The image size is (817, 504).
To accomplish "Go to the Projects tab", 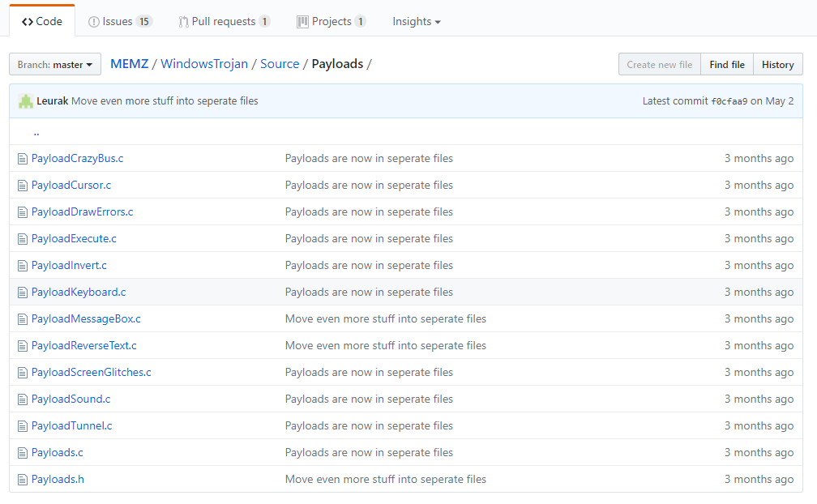I will (x=332, y=21).
